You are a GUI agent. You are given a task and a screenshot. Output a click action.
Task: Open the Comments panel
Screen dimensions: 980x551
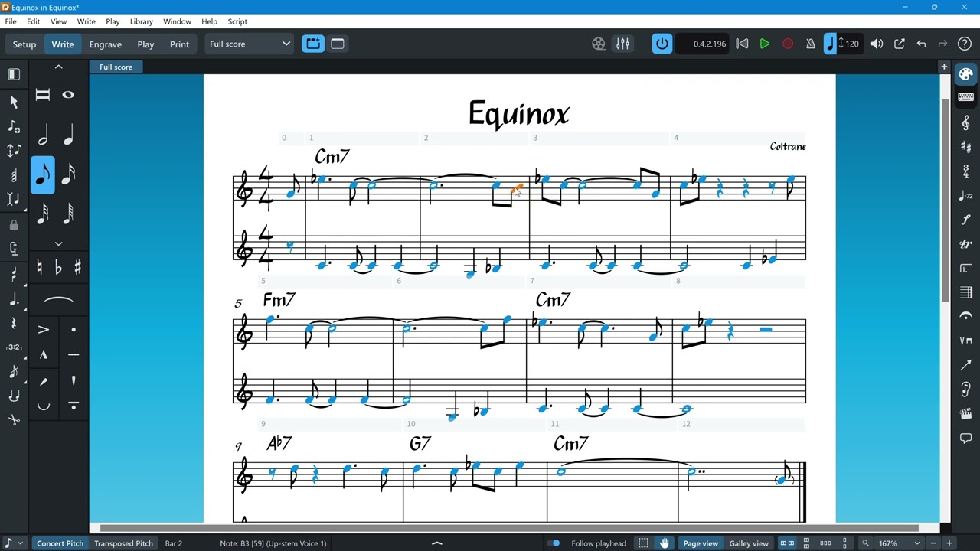[965, 439]
